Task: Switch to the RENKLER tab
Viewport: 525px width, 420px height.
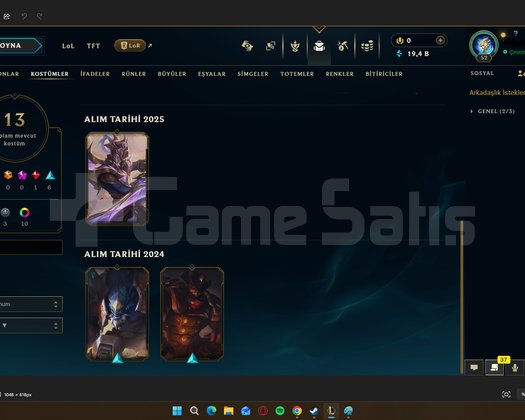Action: (340, 74)
